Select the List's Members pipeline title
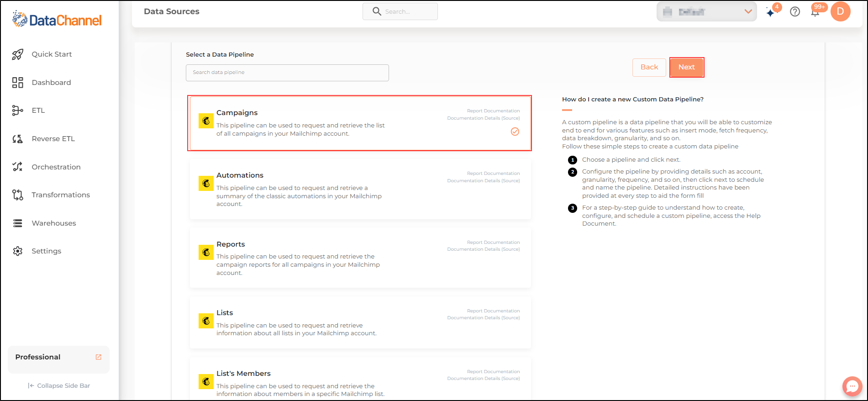Image resolution: width=868 pixels, height=401 pixels. point(243,374)
